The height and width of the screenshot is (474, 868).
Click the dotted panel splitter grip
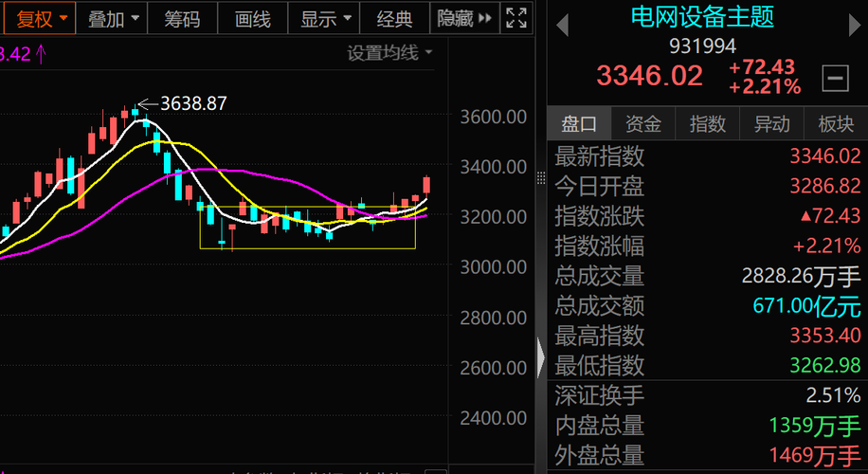[x=541, y=178]
